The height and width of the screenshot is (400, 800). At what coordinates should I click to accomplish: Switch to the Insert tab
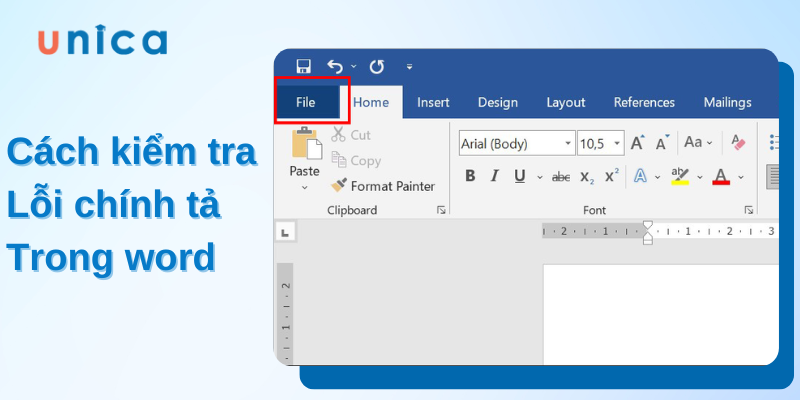click(433, 102)
